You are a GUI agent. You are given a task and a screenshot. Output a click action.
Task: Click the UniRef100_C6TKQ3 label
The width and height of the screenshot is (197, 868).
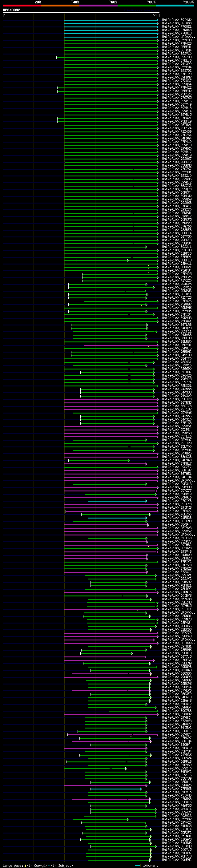point(176,846)
